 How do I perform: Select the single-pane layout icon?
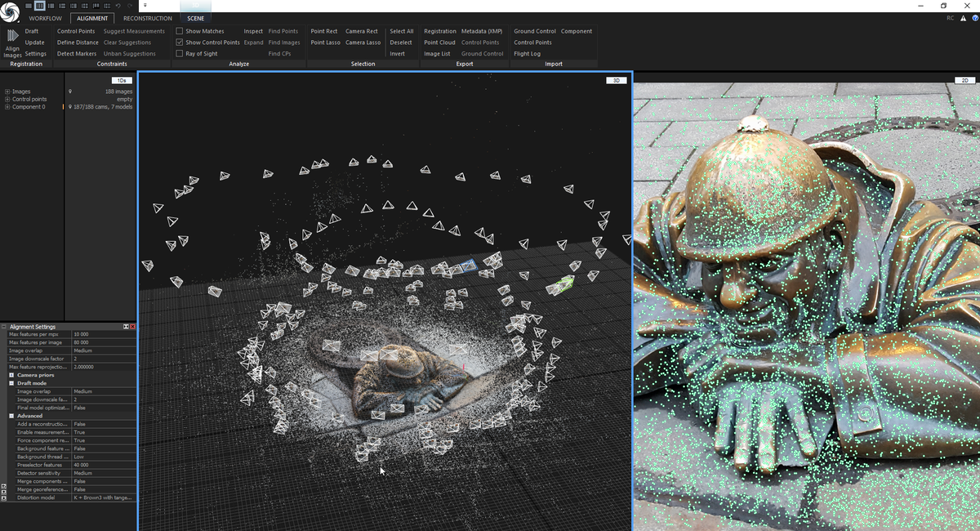coord(29,5)
